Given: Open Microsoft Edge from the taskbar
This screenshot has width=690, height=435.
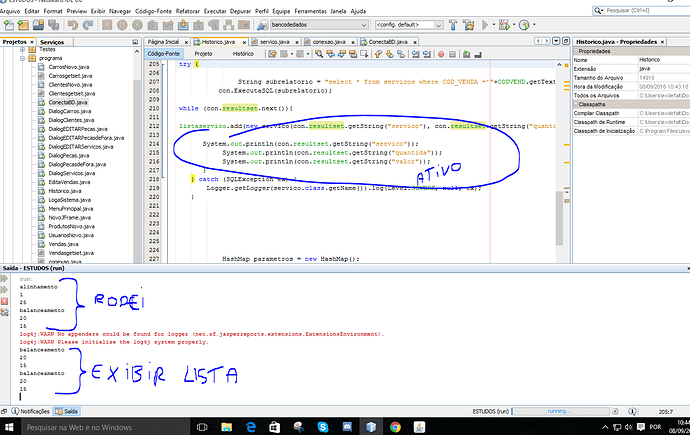Looking at the screenshot, I should coord(251,427).
